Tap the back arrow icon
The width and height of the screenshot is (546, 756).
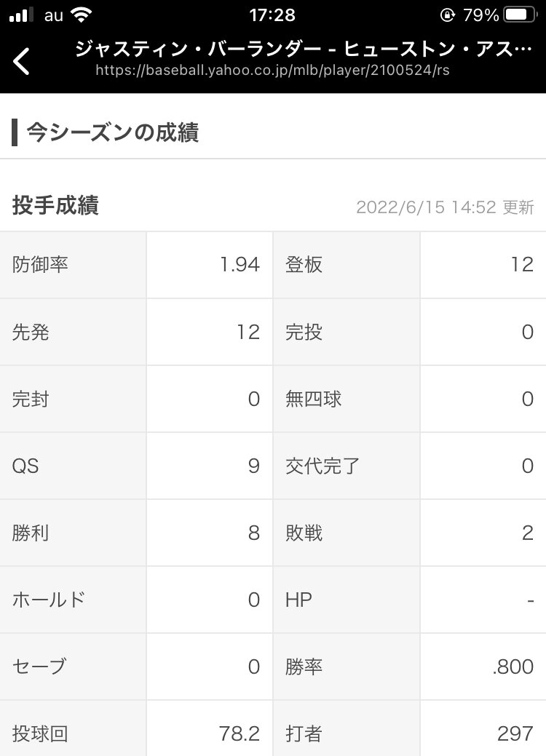tap(23, 61)
